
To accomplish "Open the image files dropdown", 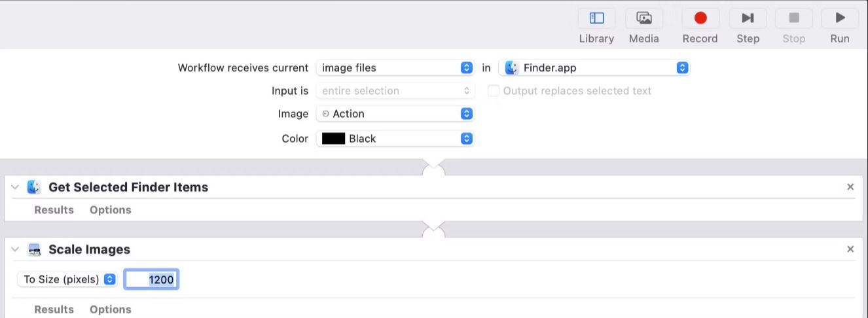I will click(395, 67).
